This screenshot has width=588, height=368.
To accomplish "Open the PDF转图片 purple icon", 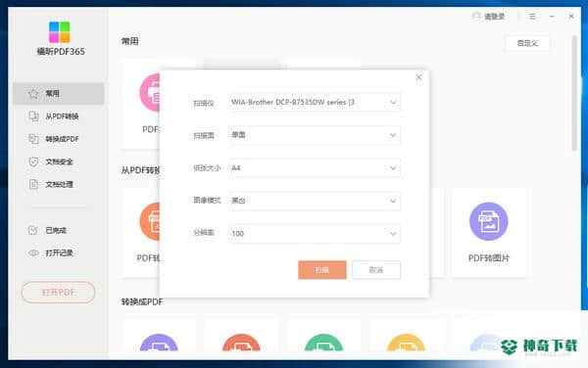I will click(489, 221).
